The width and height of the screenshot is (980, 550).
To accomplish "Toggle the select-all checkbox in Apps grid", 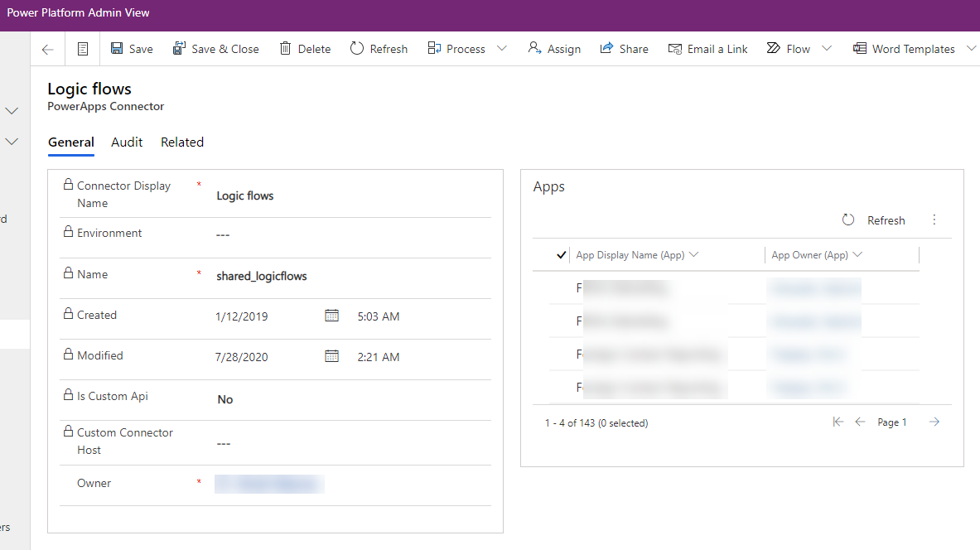I will (x=562, y=254).
